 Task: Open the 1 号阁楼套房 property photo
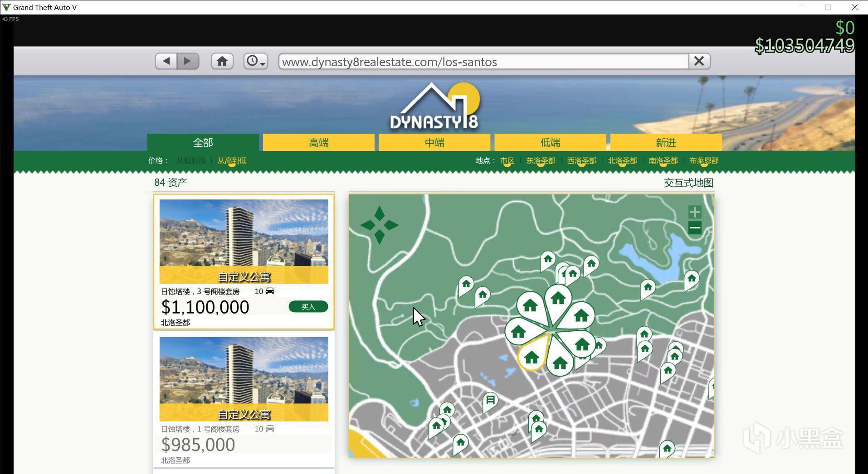coord(244,379)
